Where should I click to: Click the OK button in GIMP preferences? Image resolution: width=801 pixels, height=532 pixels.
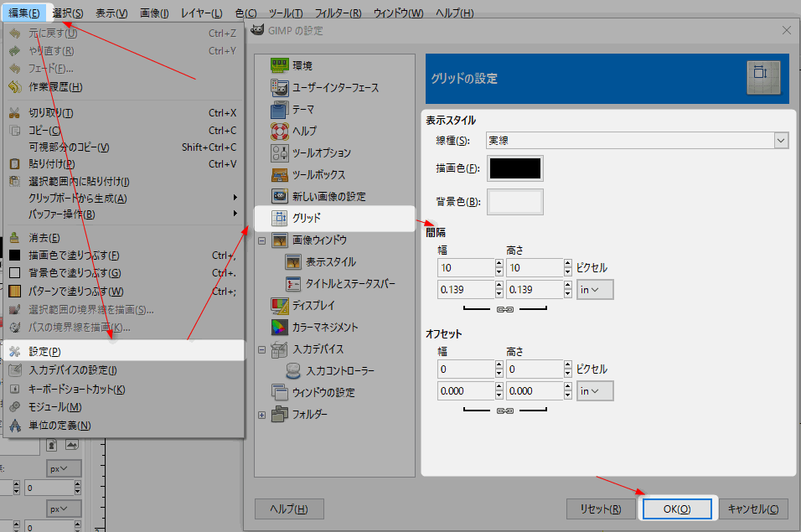[677, 509]
